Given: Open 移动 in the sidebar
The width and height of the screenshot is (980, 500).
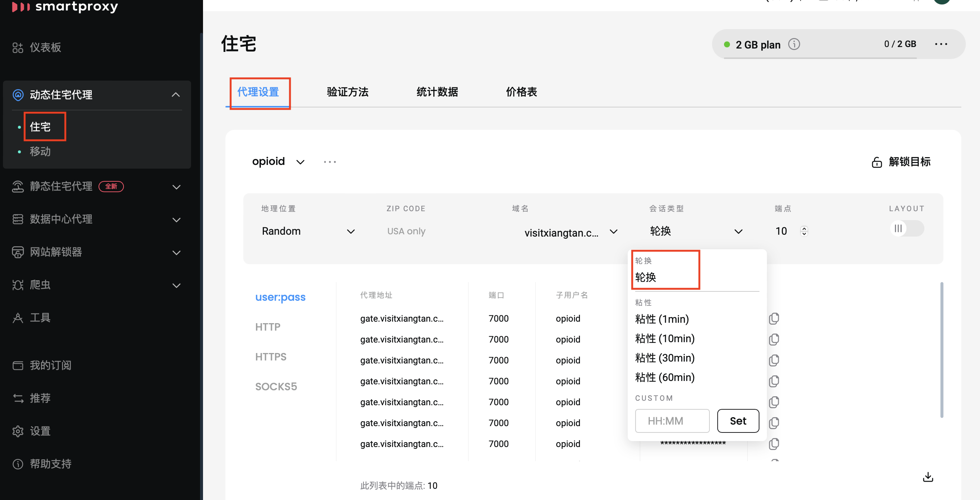Looking at the screenshot, I should pyautogui.click(x=40, y=151).
